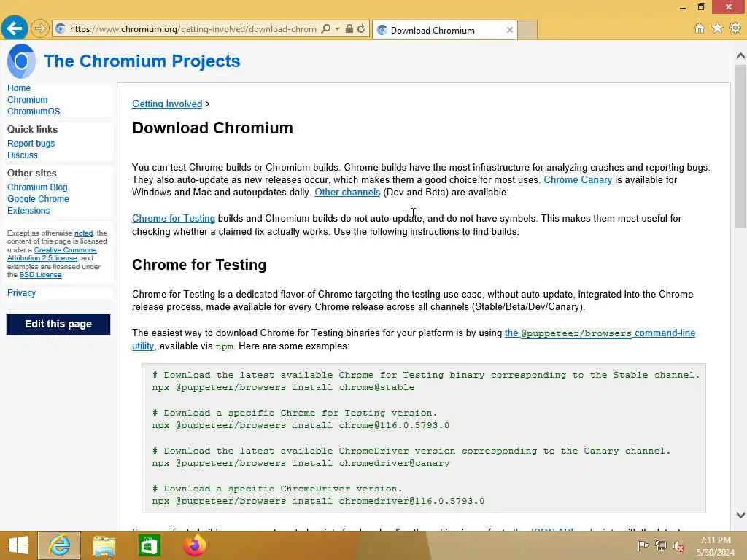Open the Chrome Canary link
Image resolution: width=747 pixels, height=560 pixels.
578,180
